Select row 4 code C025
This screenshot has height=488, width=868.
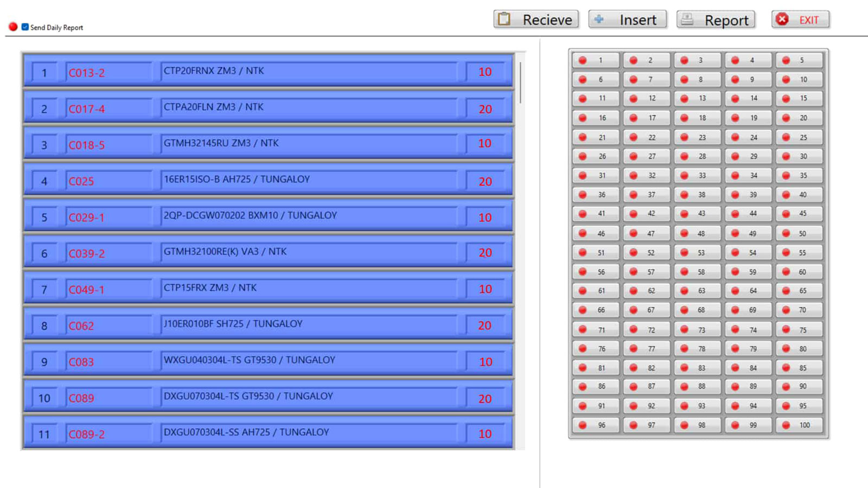(108, 181)
